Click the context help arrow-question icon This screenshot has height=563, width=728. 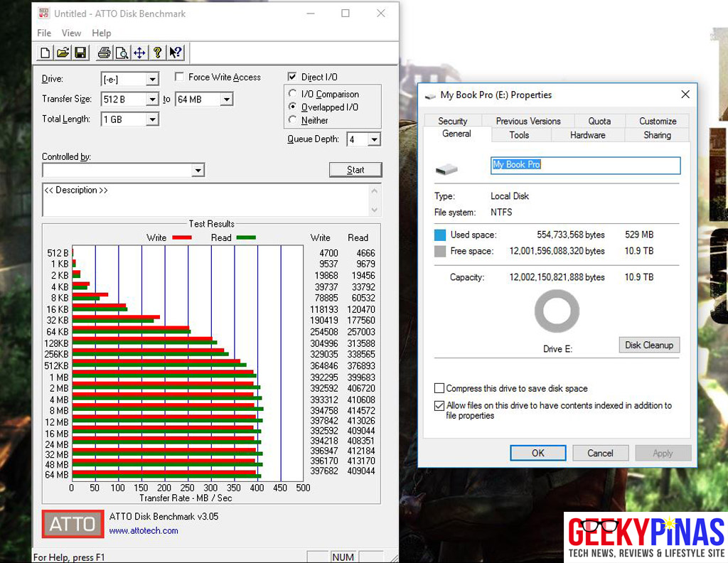point(176,53)
